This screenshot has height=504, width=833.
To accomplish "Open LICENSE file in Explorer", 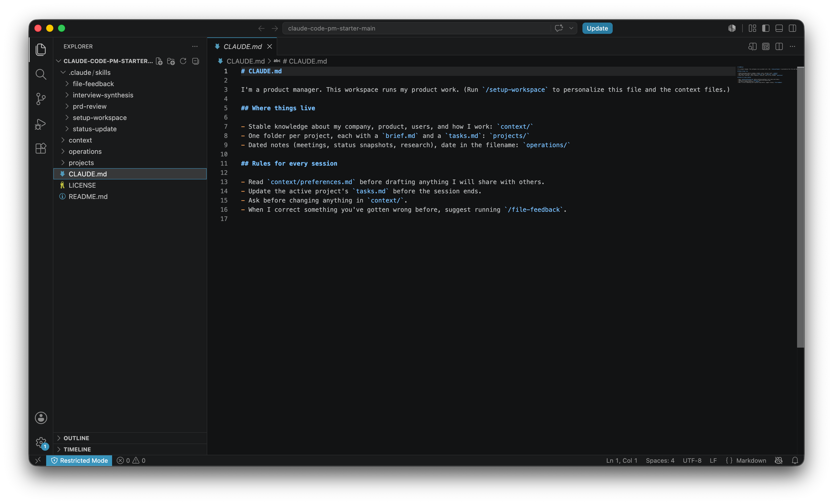I will point(130,185).
